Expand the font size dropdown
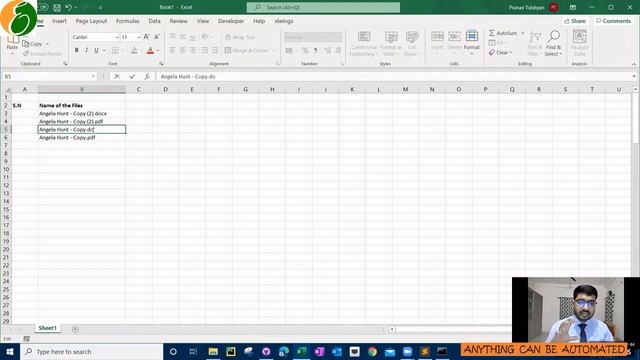Image resolution: width=640 pixels, height=360 pixels. tap(139, 37)
